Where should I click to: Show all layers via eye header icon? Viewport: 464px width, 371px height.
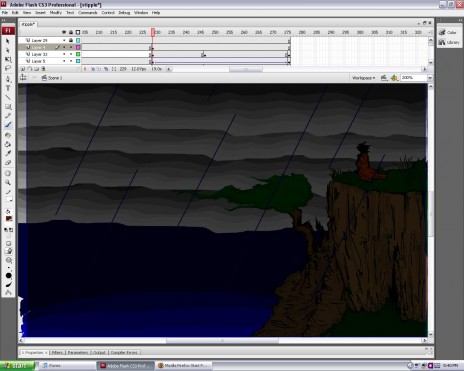[64, 32]
